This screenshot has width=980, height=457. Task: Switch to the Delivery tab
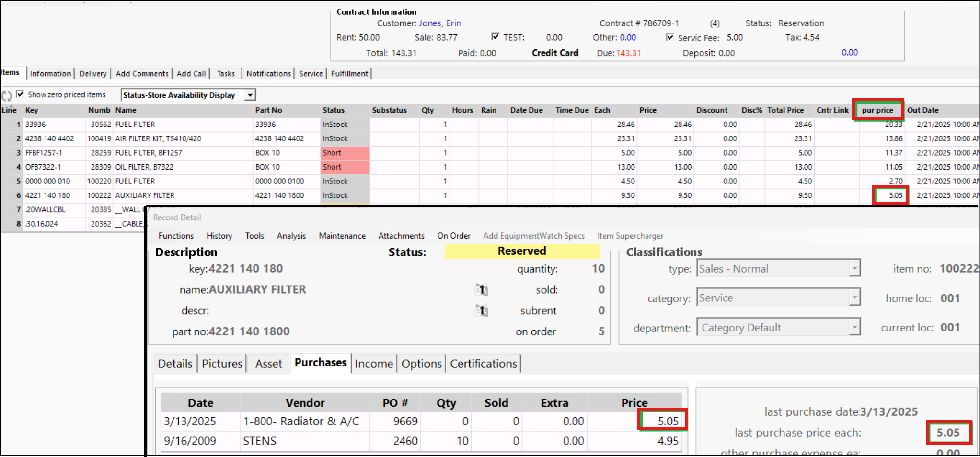(x=93, y=74)
